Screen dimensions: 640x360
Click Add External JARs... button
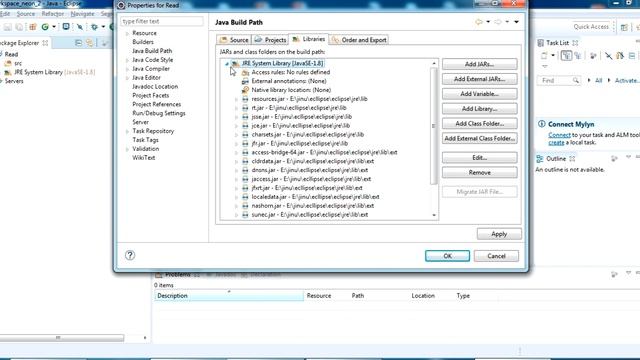pos(480,79)
